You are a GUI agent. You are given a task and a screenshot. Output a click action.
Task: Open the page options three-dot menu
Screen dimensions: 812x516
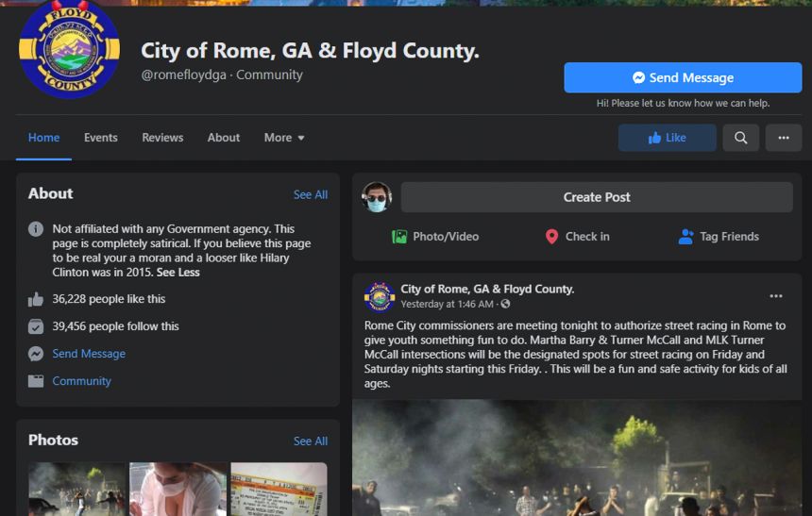tap(784, 138)
